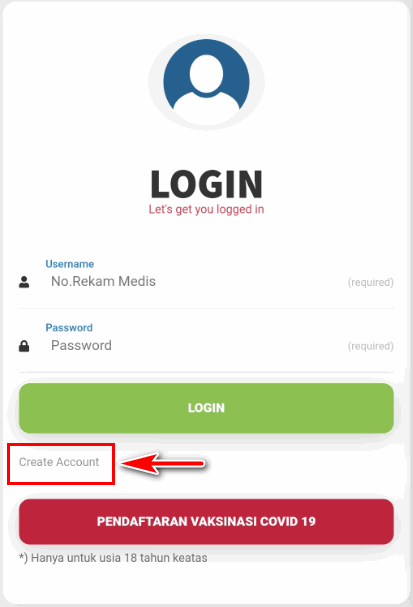The width and height of the screenshot is (413, 607).
Task: Click the "Let's get you logged in" subtitle
Action: [206, 209]
